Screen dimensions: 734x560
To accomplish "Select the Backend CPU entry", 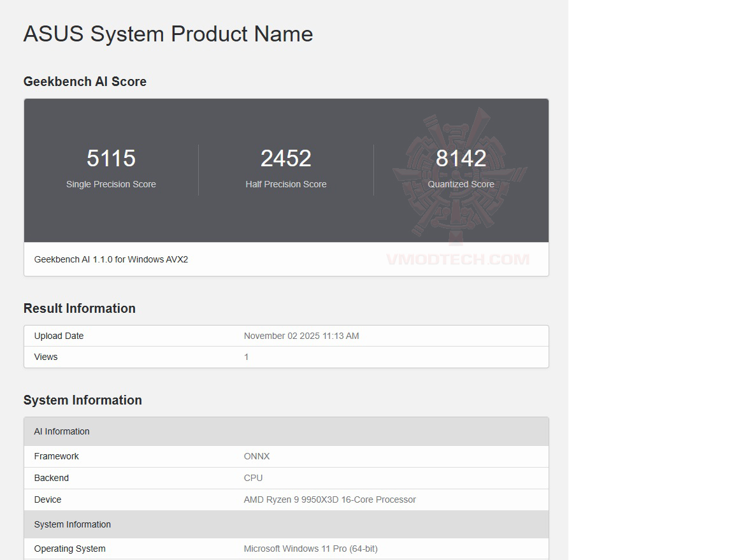I will (253, 478).
